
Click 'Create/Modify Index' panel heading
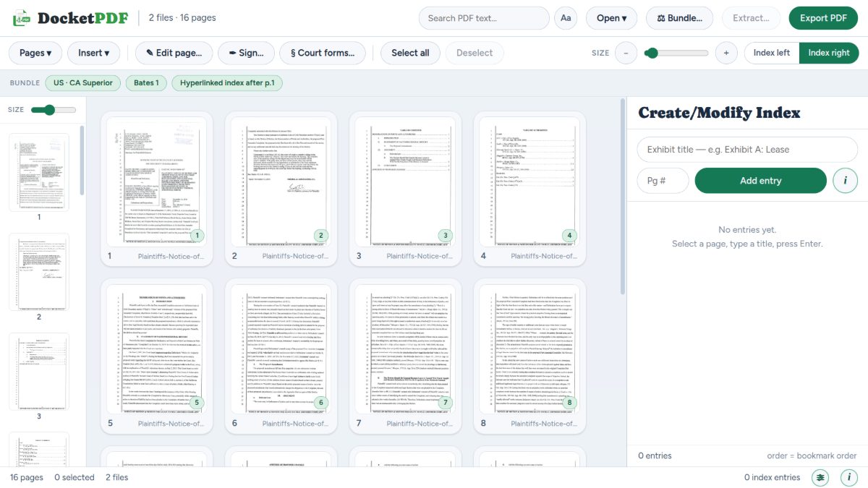(x=719, y=113)
